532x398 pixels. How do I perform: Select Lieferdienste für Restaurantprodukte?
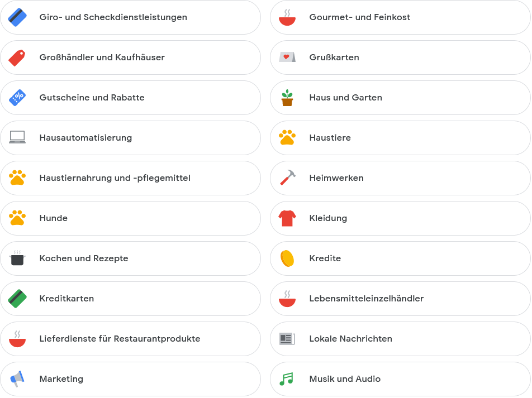(x=131, y=339)
